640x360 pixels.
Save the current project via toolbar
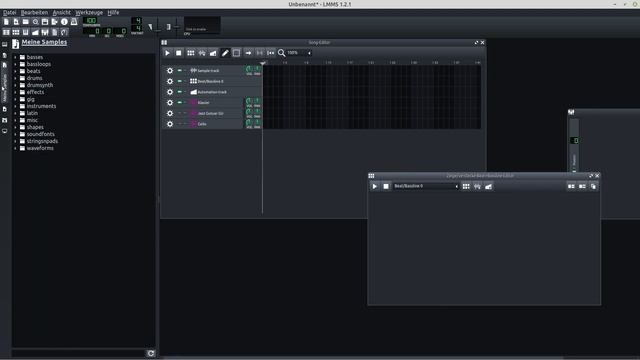pyautogui.click(x=45, y=22)
